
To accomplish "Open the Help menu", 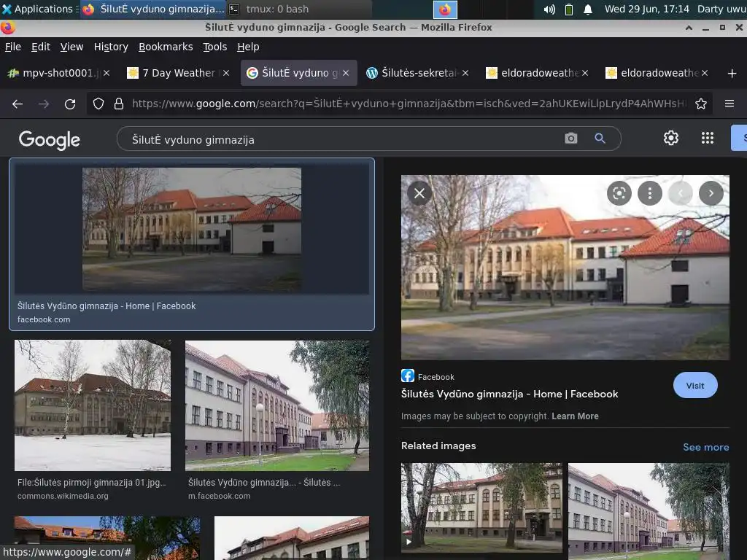I will (x=248, y=47).
